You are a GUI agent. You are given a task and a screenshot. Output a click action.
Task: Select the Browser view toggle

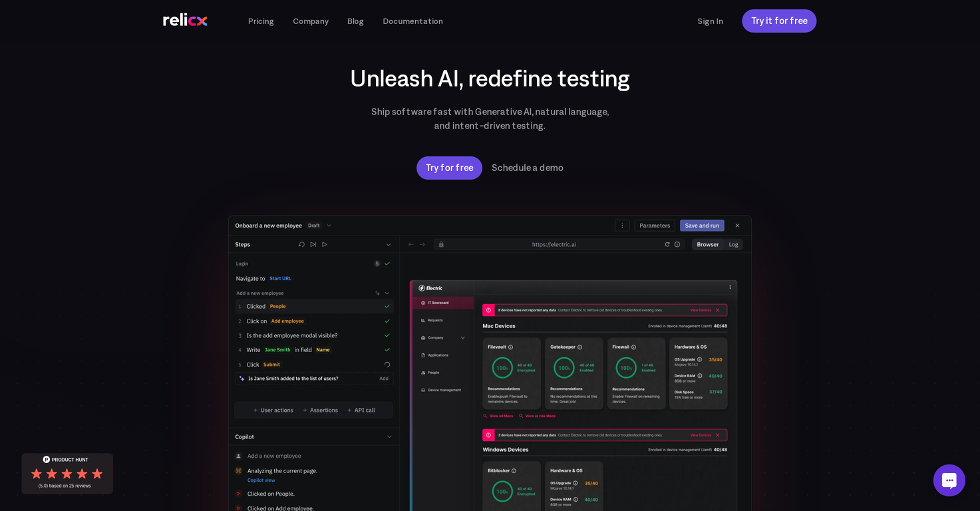tap(707, 244)
